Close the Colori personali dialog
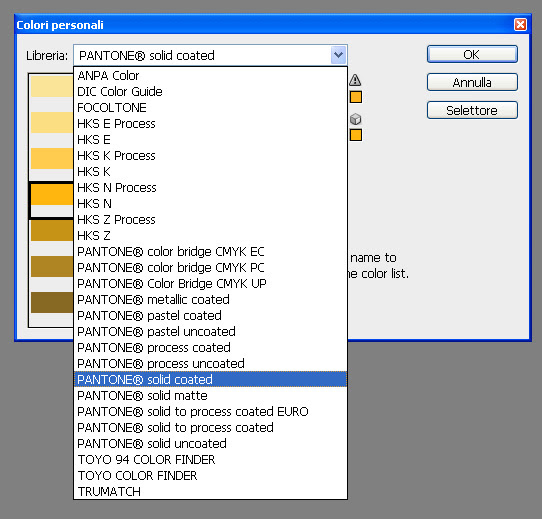The height and width of the screenshot is (519, 542). click(520, 25)
